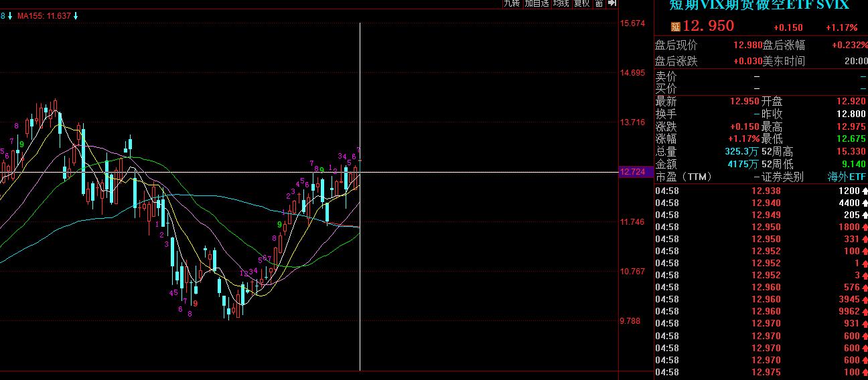Image resolution: width=868 pixels, height=380 pixels.
Task: Click the trade price 12.975 in last row
Action: (x=766, y=373)
